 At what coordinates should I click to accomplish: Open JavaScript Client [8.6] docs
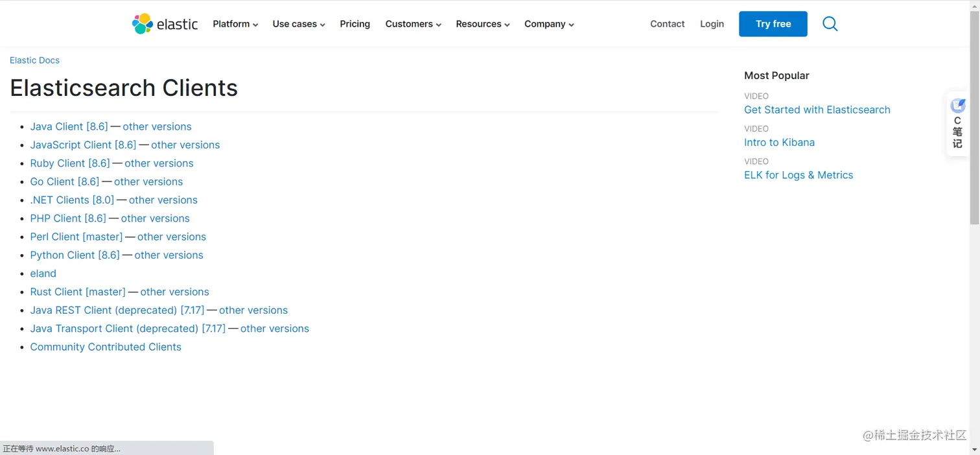coord(83,145)
